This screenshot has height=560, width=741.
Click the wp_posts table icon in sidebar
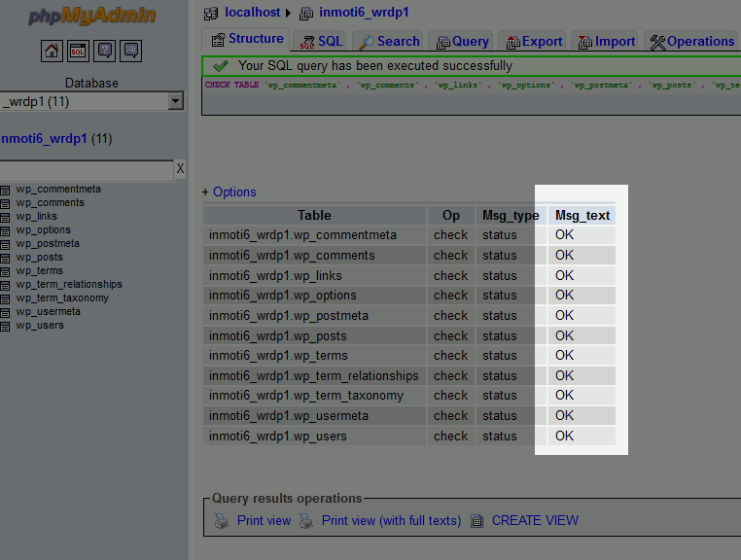tap(5, 258)
